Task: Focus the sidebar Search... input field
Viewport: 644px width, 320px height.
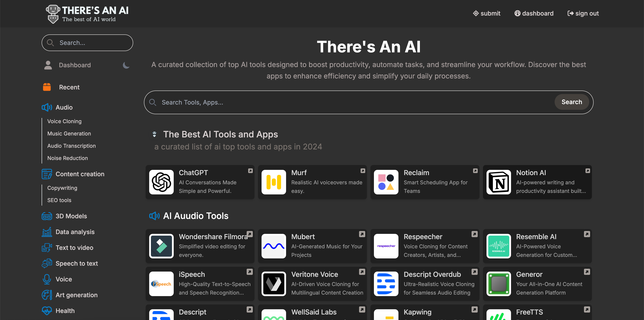Action: (87, 43)
